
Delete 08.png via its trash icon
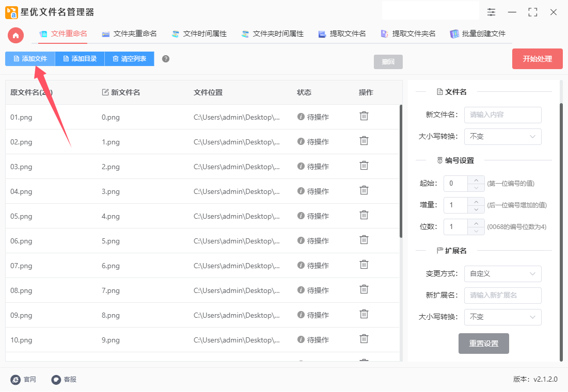click(x=364, y=289)
